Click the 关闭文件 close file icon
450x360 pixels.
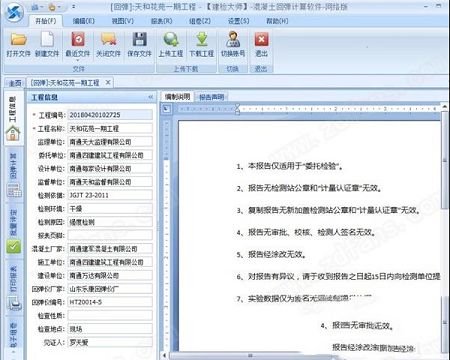(x=109, y=39)
